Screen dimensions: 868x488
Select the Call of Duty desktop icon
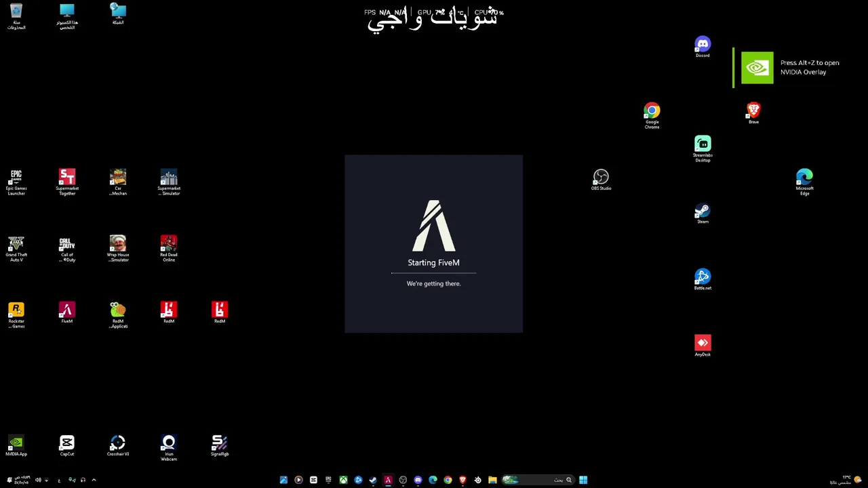(67, 249)
